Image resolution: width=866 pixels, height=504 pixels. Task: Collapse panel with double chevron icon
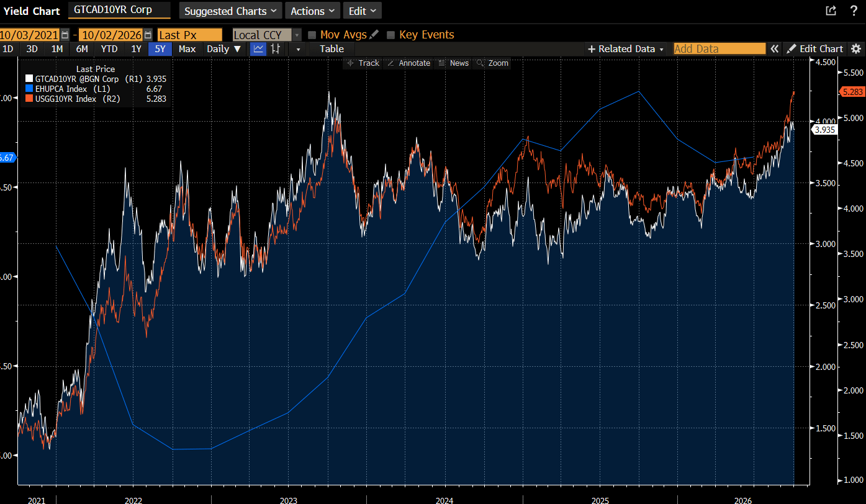pos(774,49)
